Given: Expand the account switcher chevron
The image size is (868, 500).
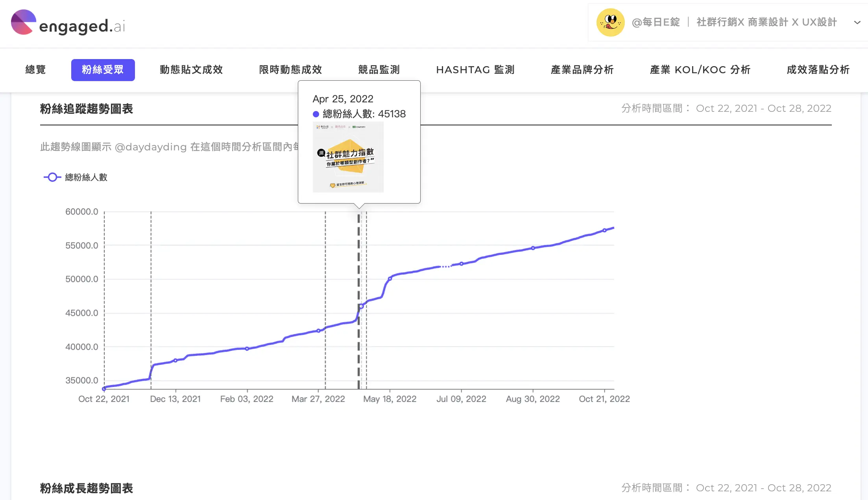Looking at the screenshot, I should click(x=857, y=22).
